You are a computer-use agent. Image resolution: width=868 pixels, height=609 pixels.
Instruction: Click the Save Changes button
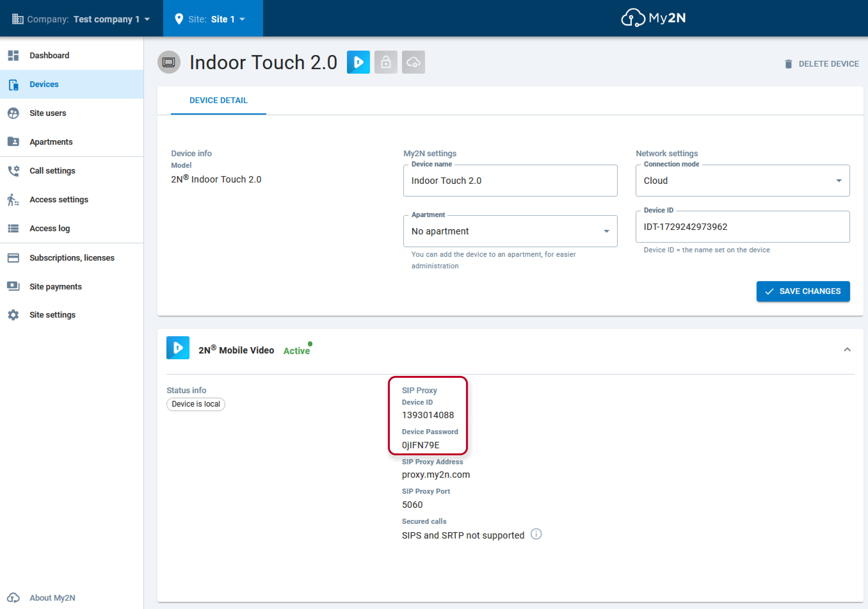click(803, 291)
